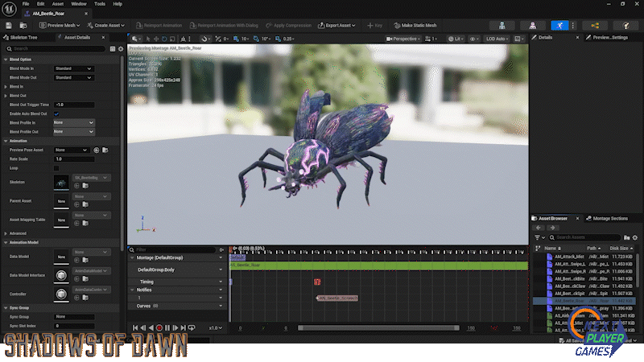Jump to the last frame of the timeline

pyautogui.click(x=184, y=328)
